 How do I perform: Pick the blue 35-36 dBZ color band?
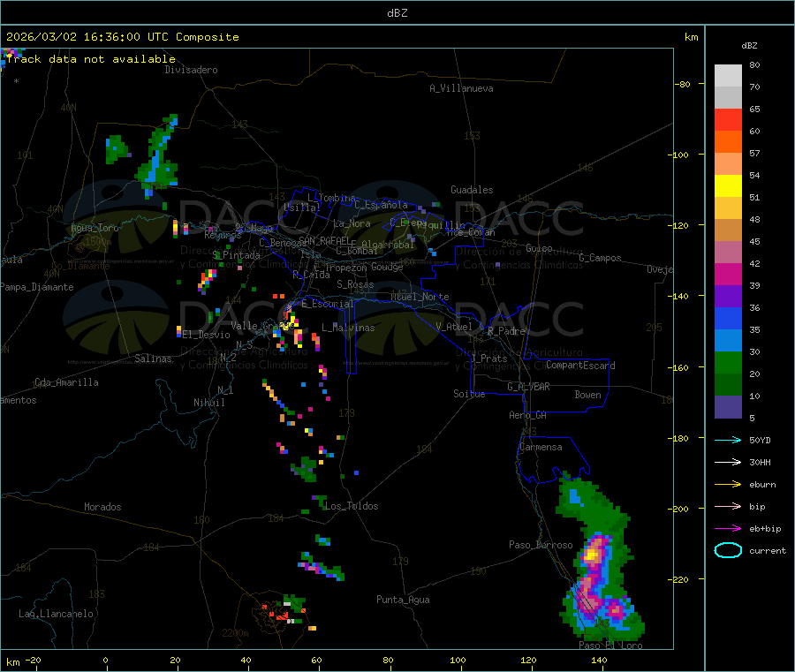click(728, 318)
